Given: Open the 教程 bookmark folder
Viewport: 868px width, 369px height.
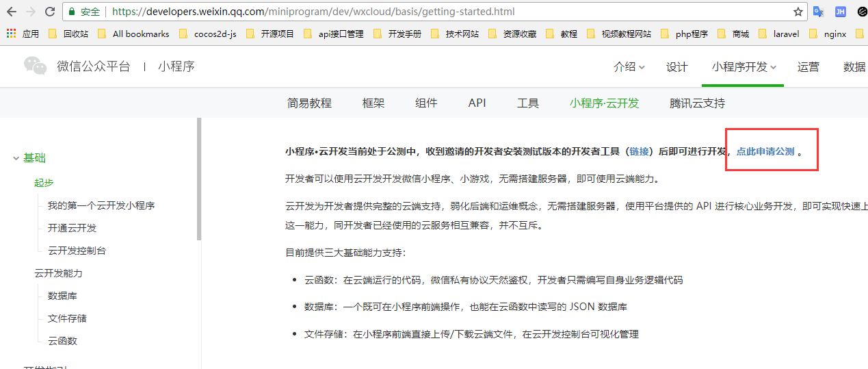Looking at the screenshot, I should tap(562, 34).
